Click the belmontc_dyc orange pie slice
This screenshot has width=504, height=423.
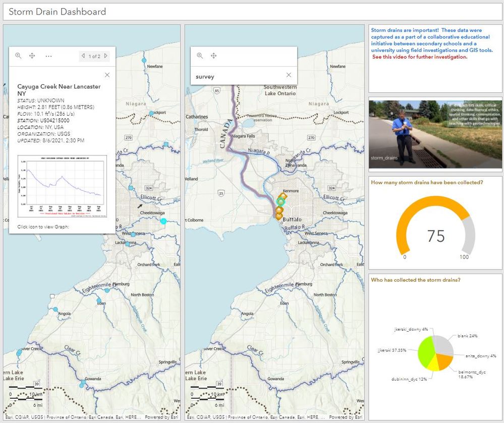pyautogui.click(x=444, y=361)
